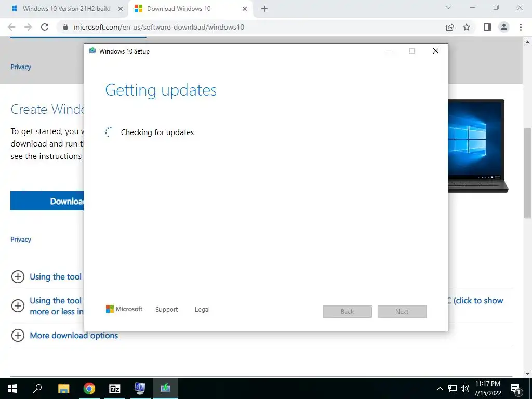Minimize the Windows 10 Setup dialog
Image resolution: width=532 pixels, height=399 pixels.
click(x=389, y=51)
